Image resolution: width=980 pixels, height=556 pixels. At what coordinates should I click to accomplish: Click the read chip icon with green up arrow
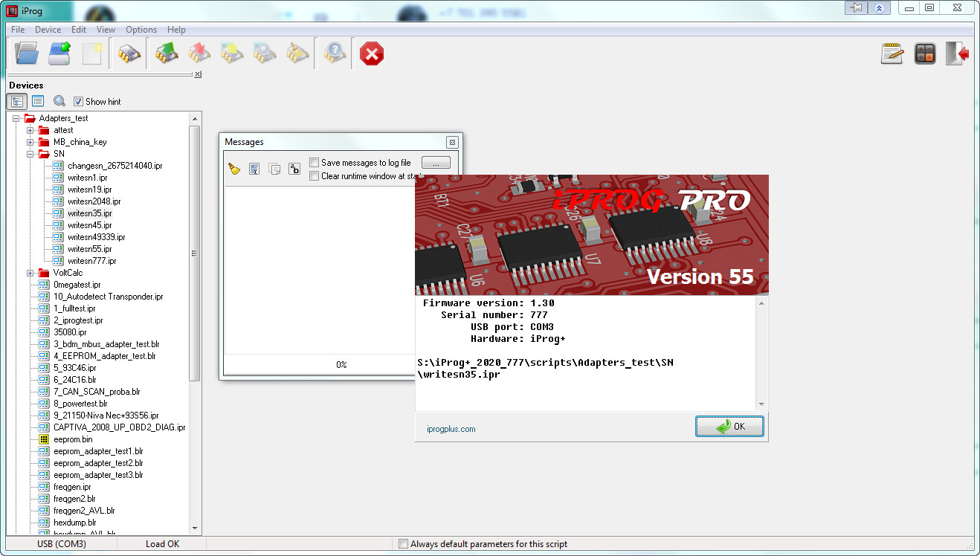pos(167,54)
